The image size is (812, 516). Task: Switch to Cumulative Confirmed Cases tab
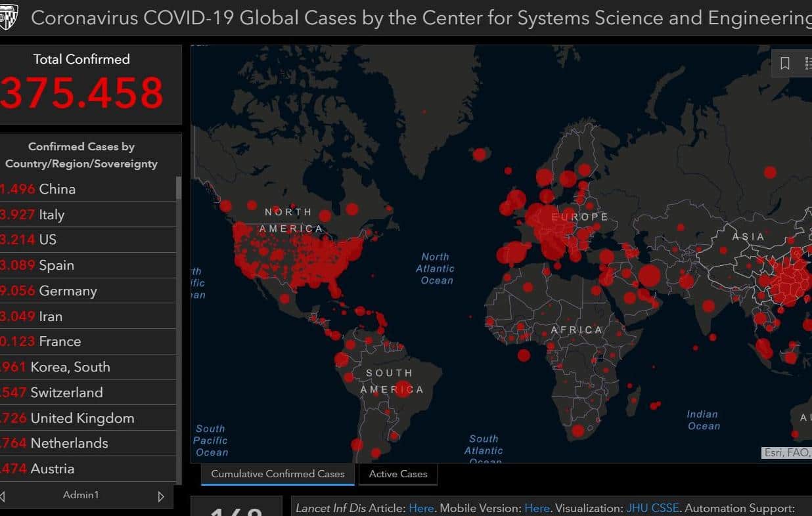pos(278,474)
